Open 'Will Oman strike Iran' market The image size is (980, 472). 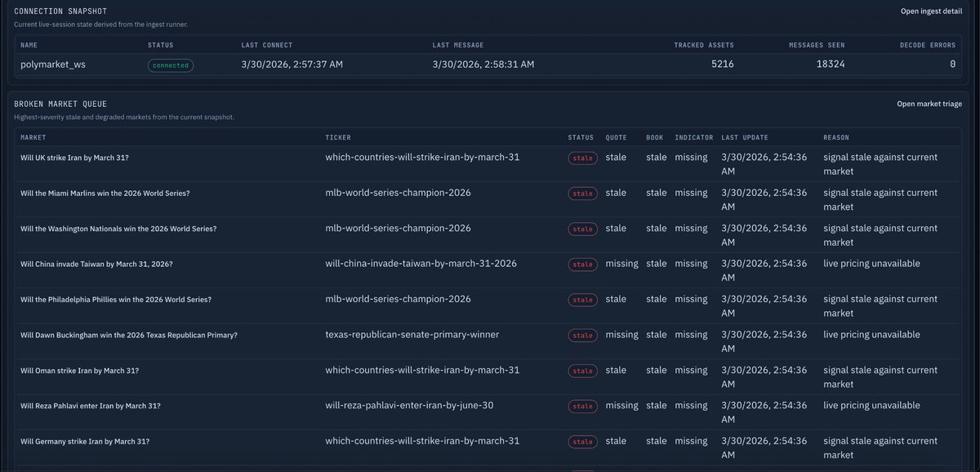click(x=79, y=371)
